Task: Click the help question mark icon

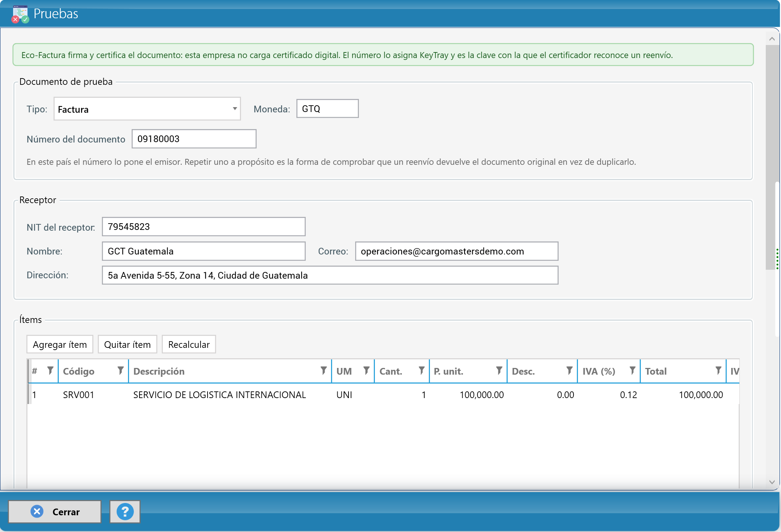Action: [125, 512]
